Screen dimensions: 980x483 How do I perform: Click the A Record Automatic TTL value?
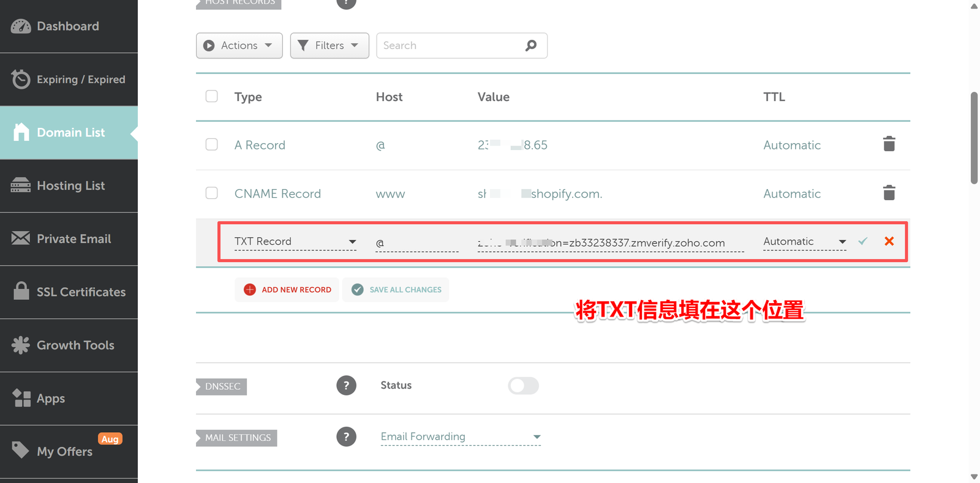coord(792,145)
